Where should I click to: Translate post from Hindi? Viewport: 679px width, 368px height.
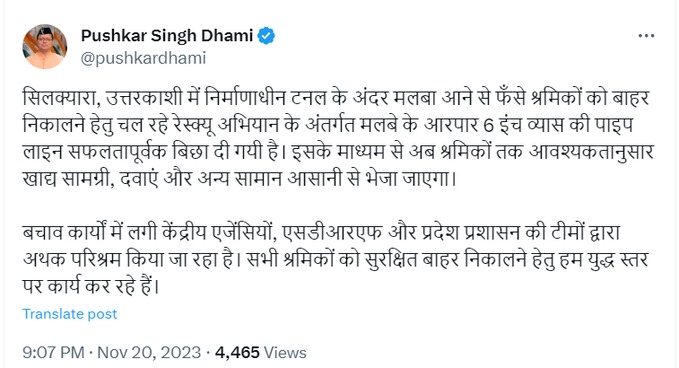point(70,314)
